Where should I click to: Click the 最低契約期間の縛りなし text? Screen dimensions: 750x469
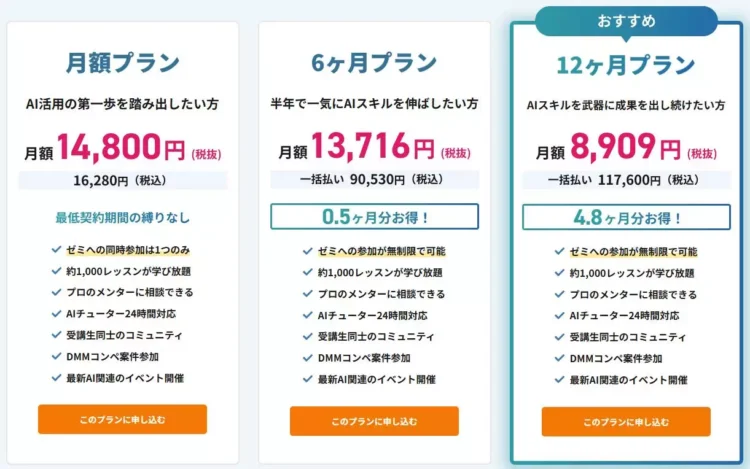coord(122,218)
